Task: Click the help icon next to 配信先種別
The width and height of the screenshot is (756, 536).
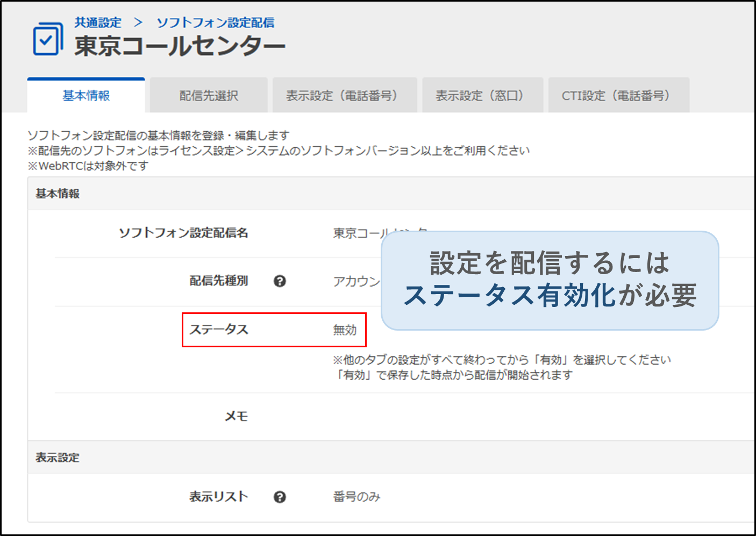Action: click(280, 281)
